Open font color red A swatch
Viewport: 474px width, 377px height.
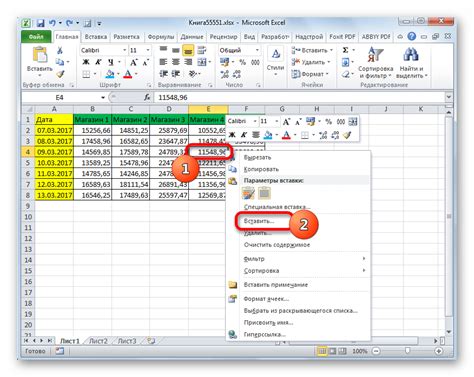pyautogui.click(x=128, y=74)
